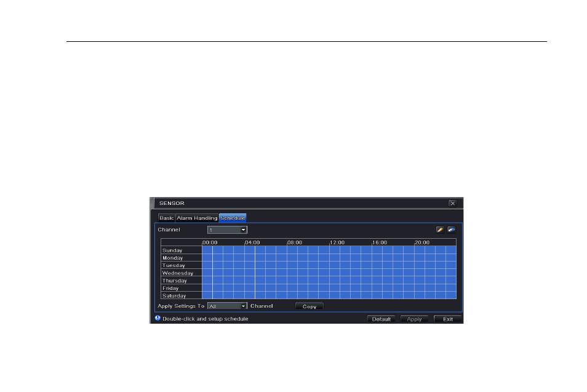Open the Channel dropdown showing 1
This screenshot has width=587, height=392.
227,230
